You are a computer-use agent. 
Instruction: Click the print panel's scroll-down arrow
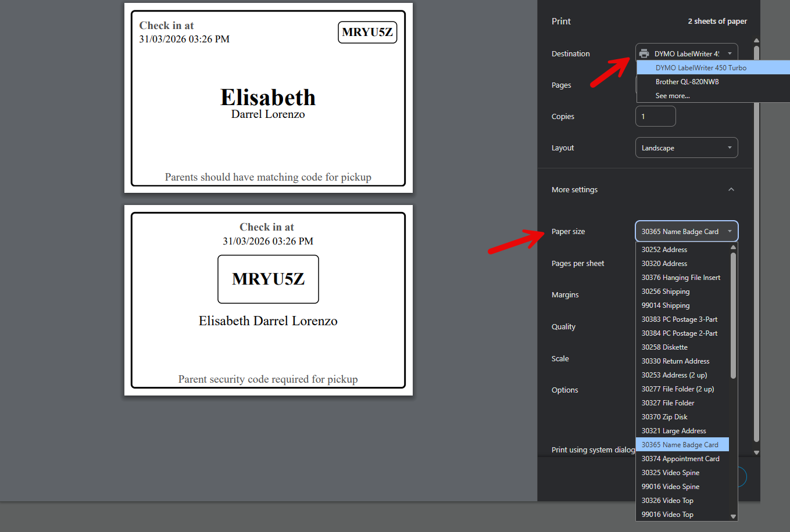point(756,452)
